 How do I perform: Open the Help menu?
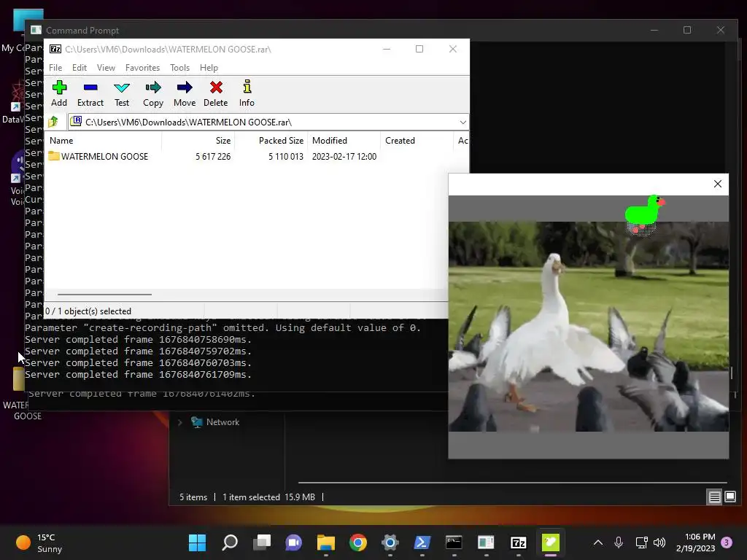coord(209,68)
